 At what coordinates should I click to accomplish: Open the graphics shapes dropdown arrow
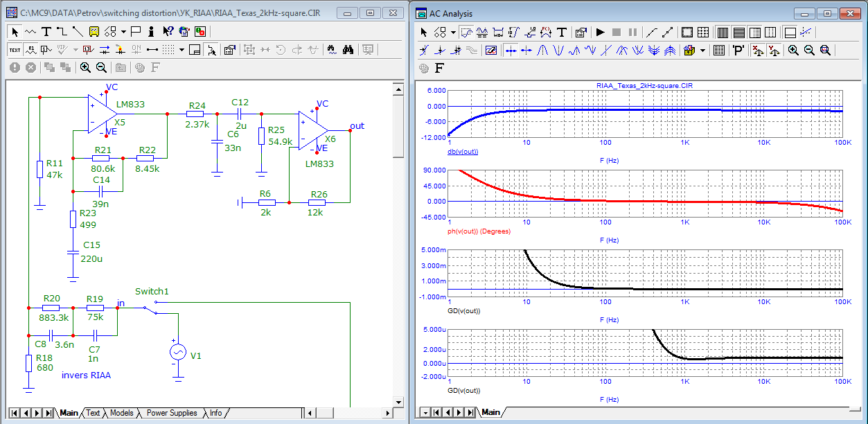pyautogui.click(x=123, y=32)
